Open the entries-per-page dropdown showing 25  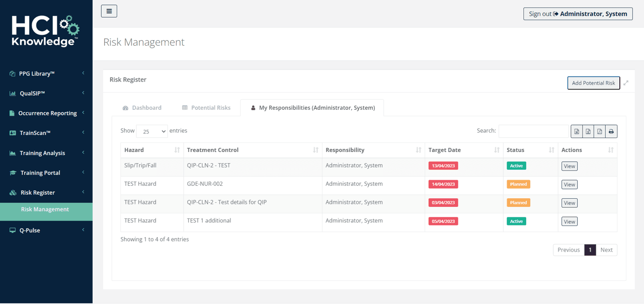point(151,131)
